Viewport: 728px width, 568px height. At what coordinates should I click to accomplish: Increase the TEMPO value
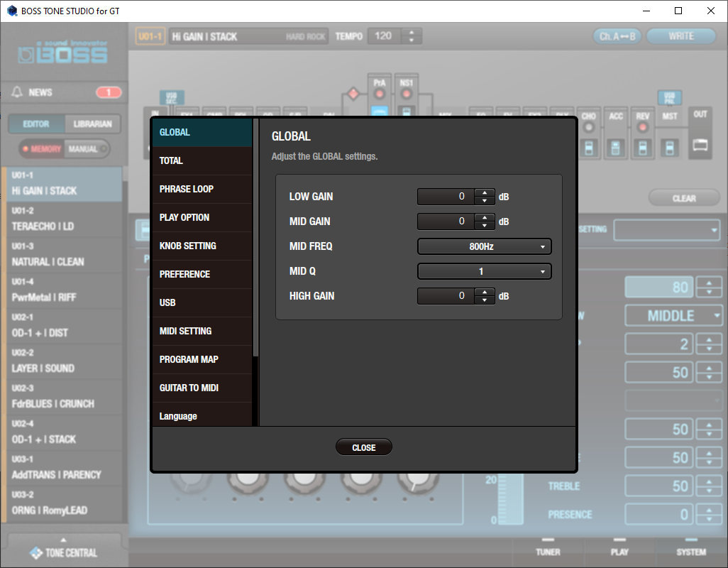[412, 33]
